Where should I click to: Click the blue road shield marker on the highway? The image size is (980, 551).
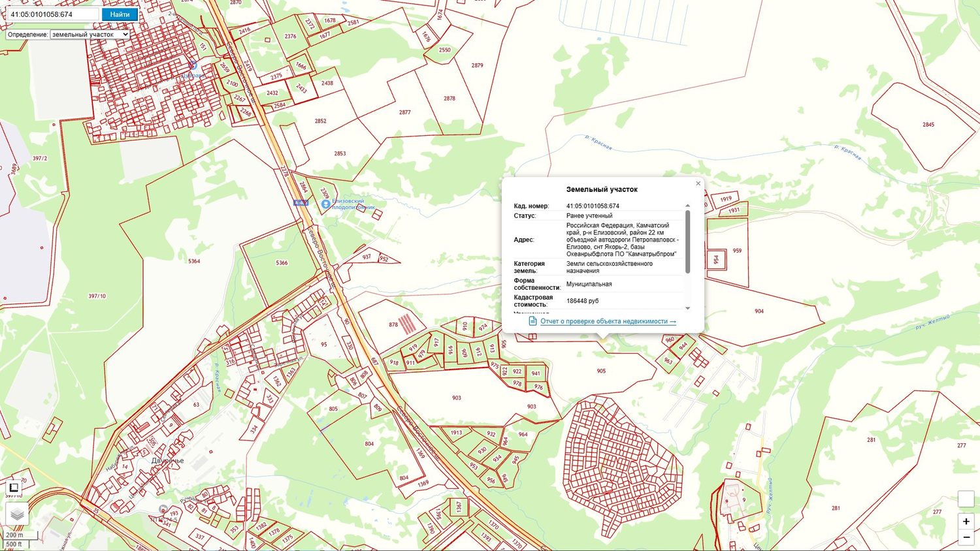301,203
